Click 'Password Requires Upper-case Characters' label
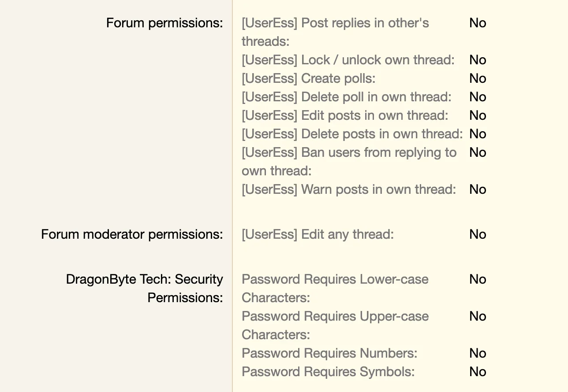The width and height of the screenshot is (568, 392). click(x=335, y=325)
